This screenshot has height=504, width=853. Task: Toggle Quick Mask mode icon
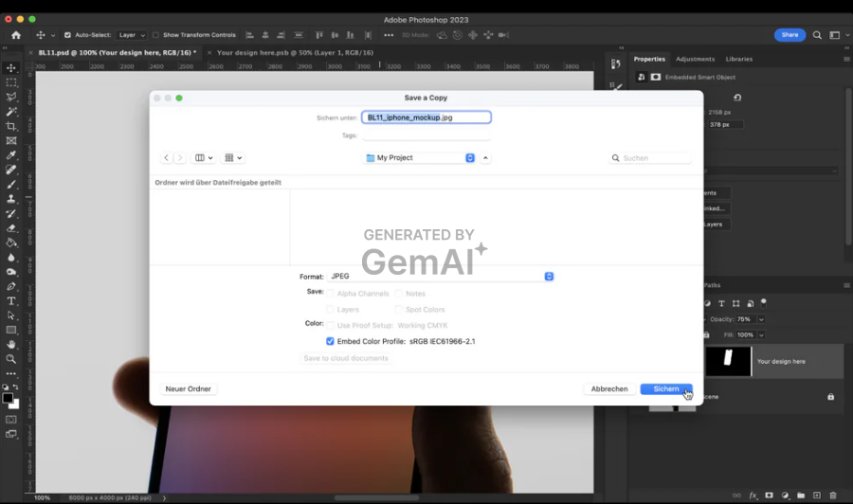coord(10,420)
